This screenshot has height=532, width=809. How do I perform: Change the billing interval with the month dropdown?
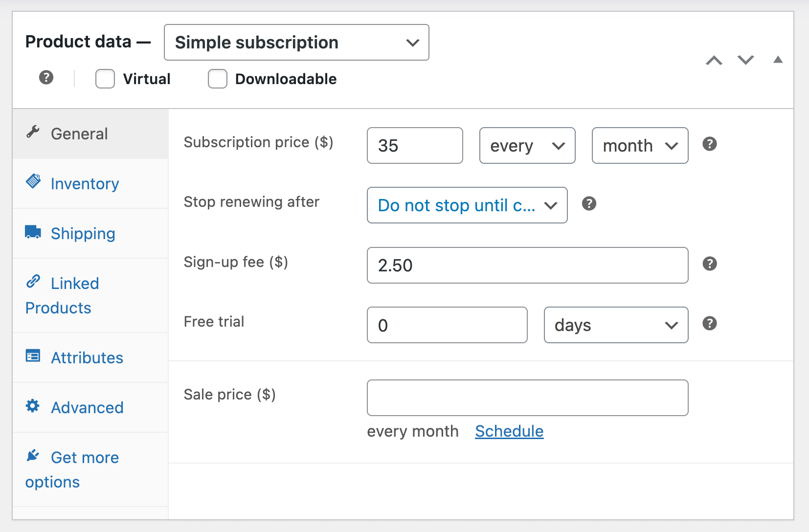640,145
